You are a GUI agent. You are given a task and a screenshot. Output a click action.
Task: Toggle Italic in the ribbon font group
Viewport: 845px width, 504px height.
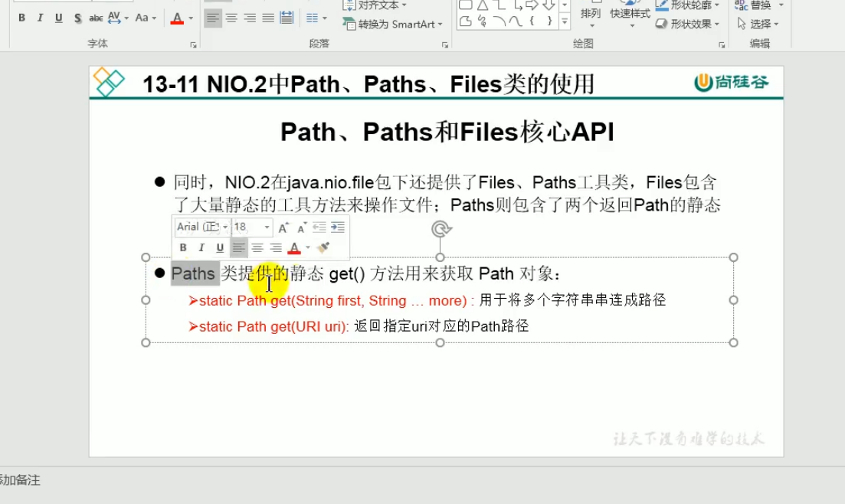pos(40,18)
